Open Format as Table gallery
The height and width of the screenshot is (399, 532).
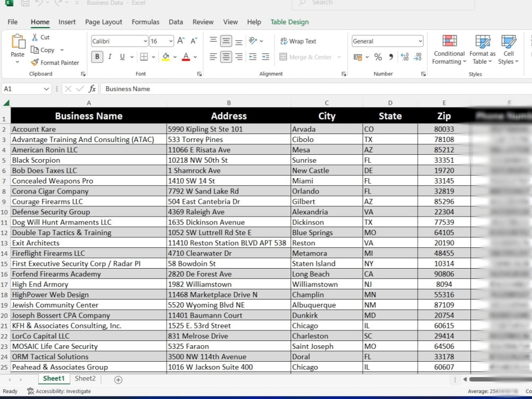(x=483, y=49)
